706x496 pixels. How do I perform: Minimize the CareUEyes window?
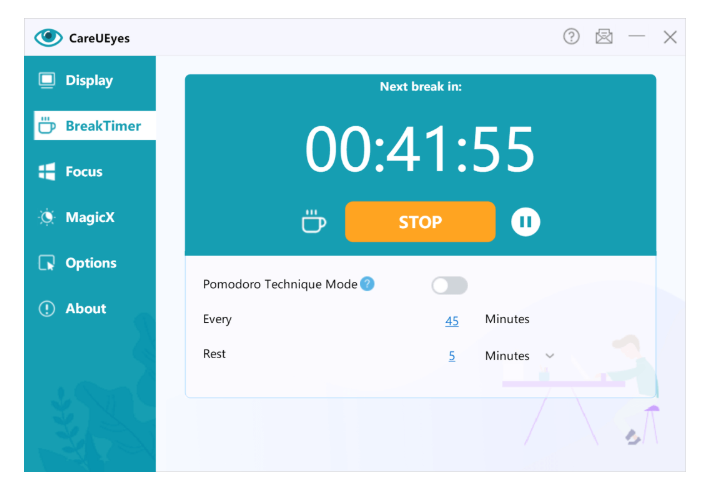(x=637, y=36)
